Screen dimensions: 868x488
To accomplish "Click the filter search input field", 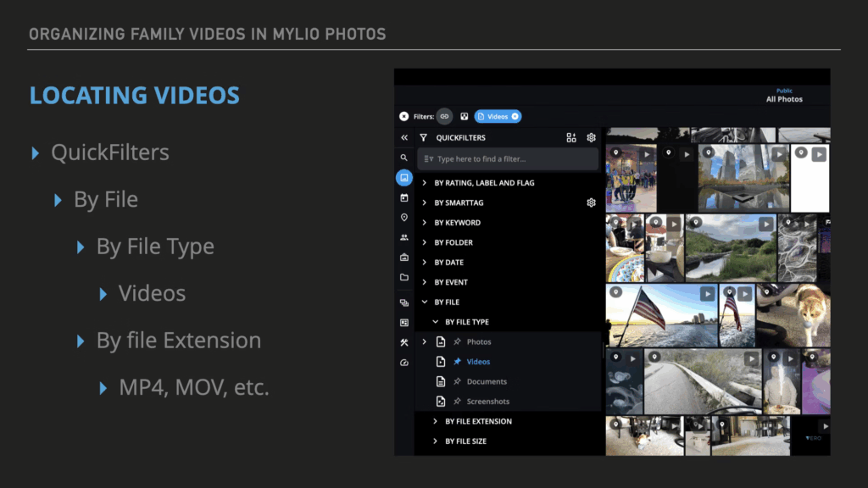I will (513, 158).
